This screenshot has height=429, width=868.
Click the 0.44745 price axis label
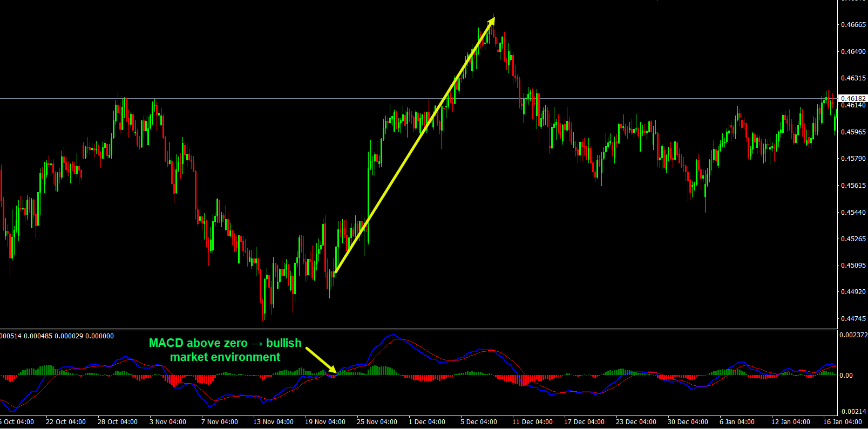853,318
